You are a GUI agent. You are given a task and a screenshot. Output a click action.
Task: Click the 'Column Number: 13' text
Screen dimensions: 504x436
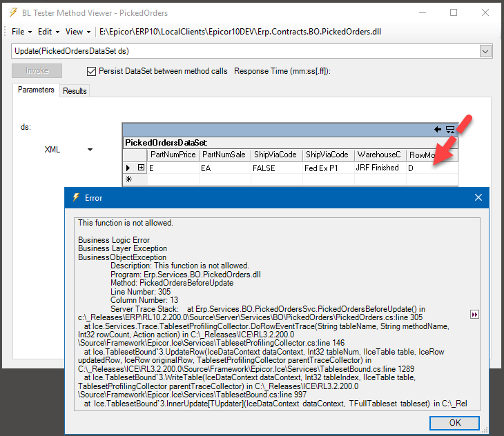[x=144, y=300]
